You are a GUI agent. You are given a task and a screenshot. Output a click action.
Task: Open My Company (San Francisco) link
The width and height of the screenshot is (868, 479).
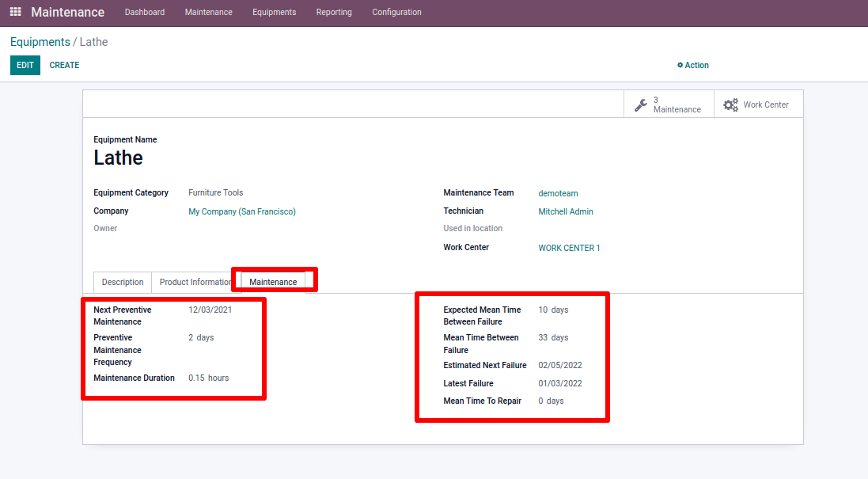tap(242, 211)
